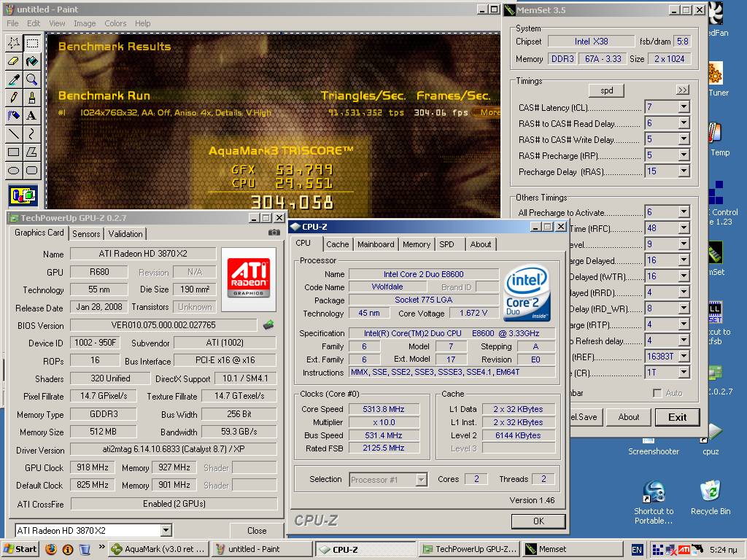Open the View menu in Paint
The height and width of the screenshot is (560, 747).
(x=57, y=23)
